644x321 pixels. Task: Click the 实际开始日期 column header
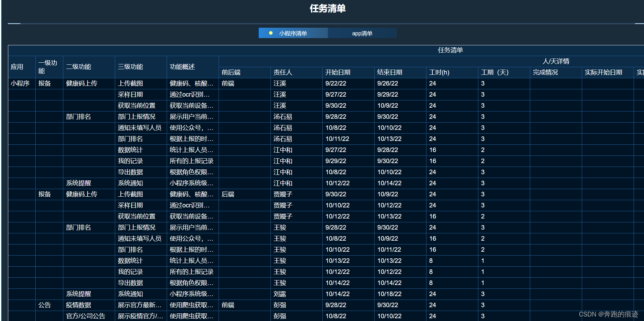pyautogui.click(x=608, y=72)
